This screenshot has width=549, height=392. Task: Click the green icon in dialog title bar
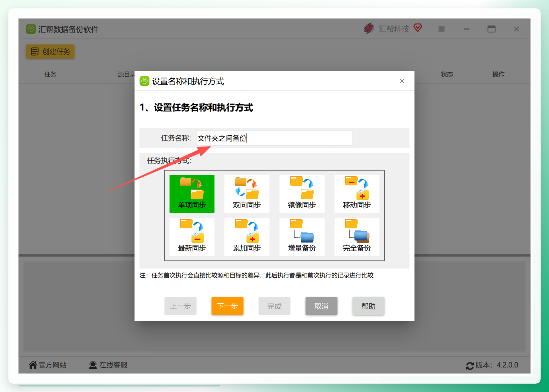point(144,81)
